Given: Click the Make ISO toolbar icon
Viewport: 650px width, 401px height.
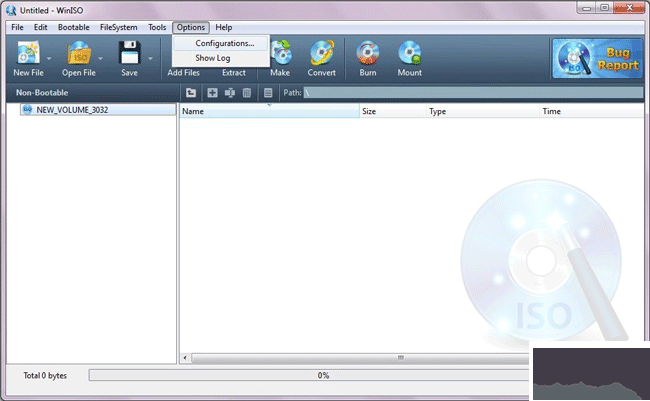Looking at the screenshot, I should tap(280, 53).
